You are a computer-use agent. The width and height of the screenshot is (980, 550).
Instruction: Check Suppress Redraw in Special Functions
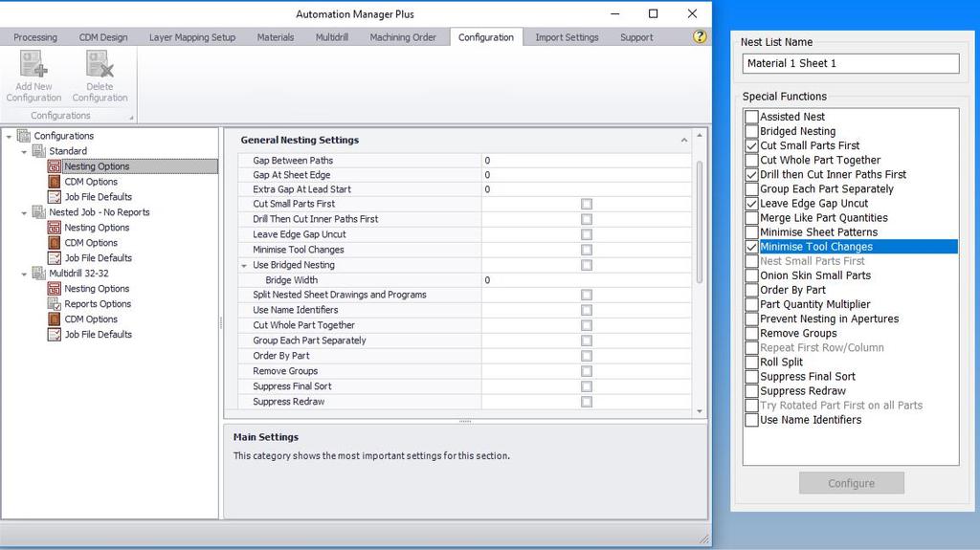click(752, 391)
